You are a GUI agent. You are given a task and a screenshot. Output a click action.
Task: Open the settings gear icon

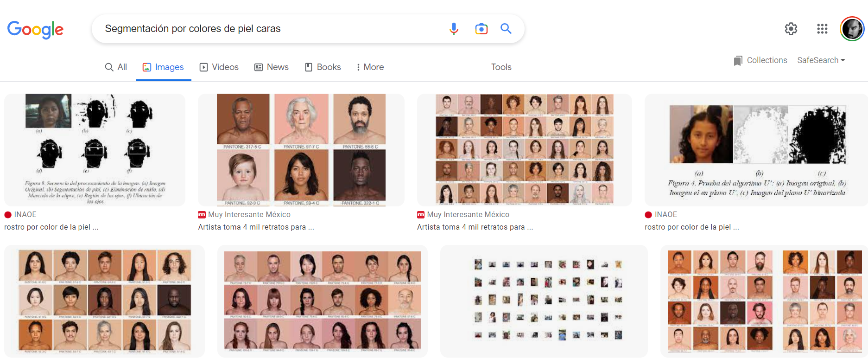click(x=791, y=29)
